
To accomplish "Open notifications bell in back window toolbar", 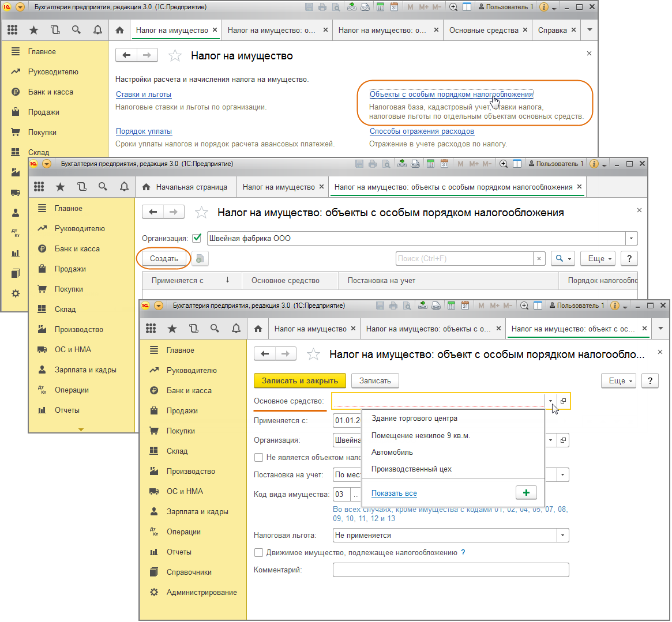I will 97,29.
